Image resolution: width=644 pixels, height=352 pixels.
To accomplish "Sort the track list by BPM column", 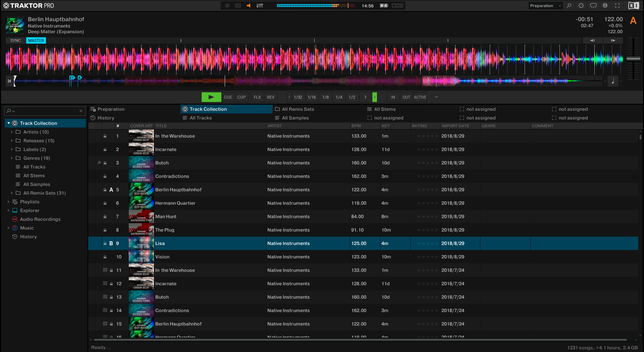I will click(x=365, y=126).
